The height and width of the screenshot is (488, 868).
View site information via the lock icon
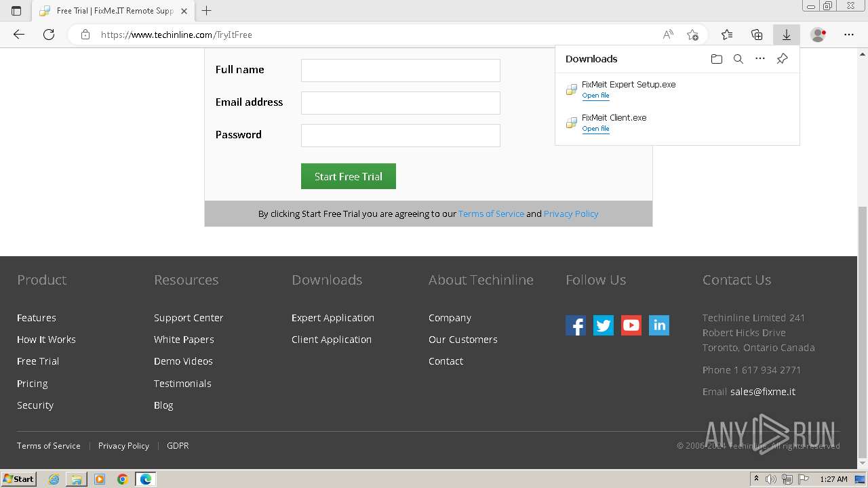point(85,35)
